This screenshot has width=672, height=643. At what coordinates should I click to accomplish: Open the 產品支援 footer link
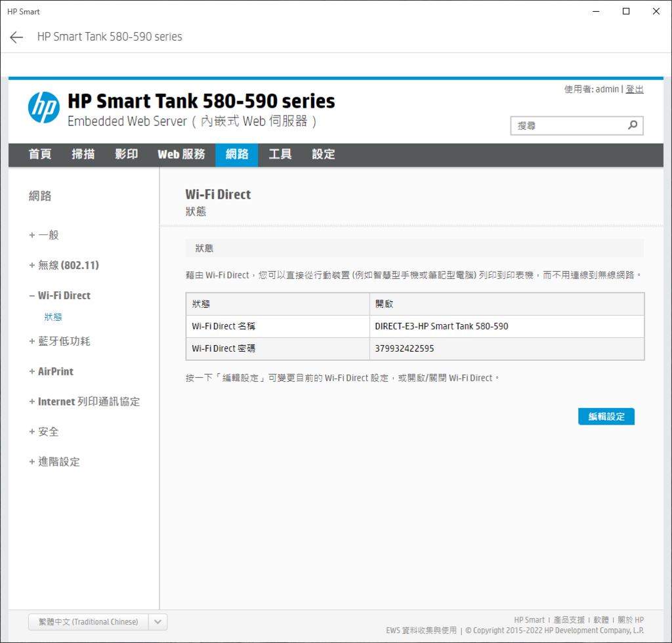569,620
